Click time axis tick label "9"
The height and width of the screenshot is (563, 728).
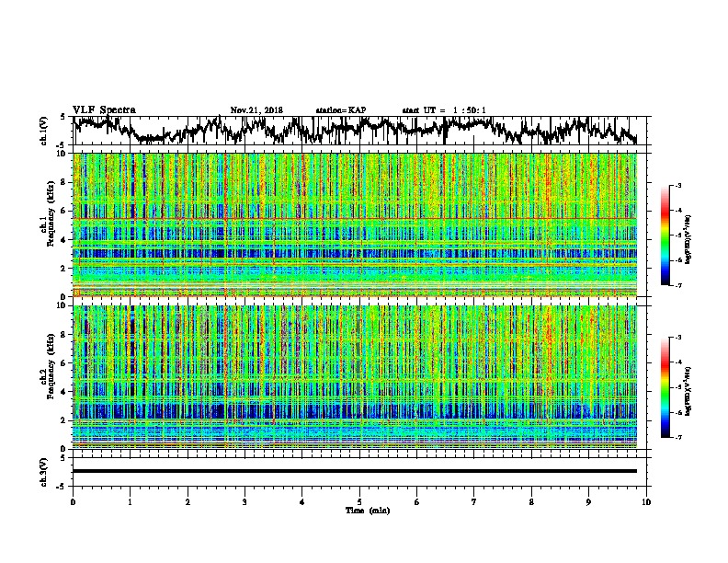coord(588,502)
